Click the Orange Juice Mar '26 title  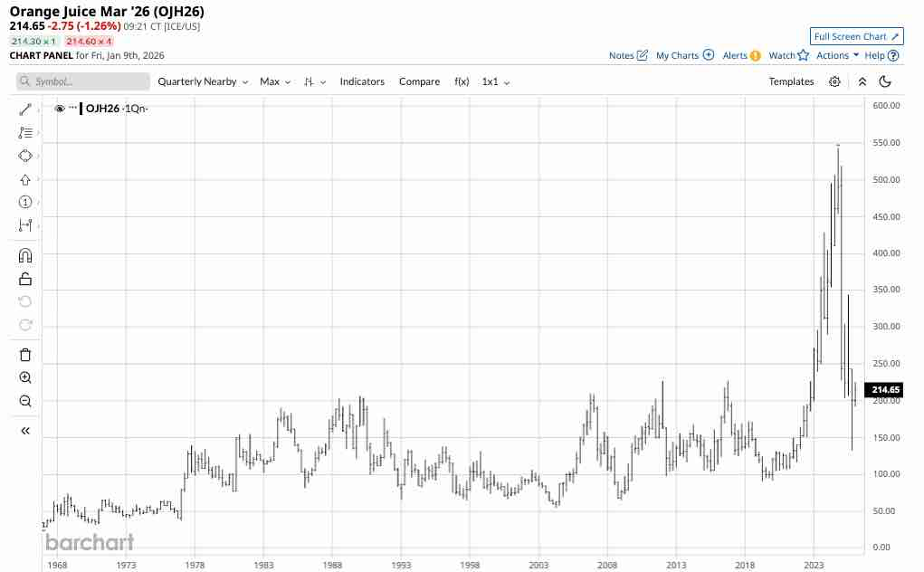107,11
